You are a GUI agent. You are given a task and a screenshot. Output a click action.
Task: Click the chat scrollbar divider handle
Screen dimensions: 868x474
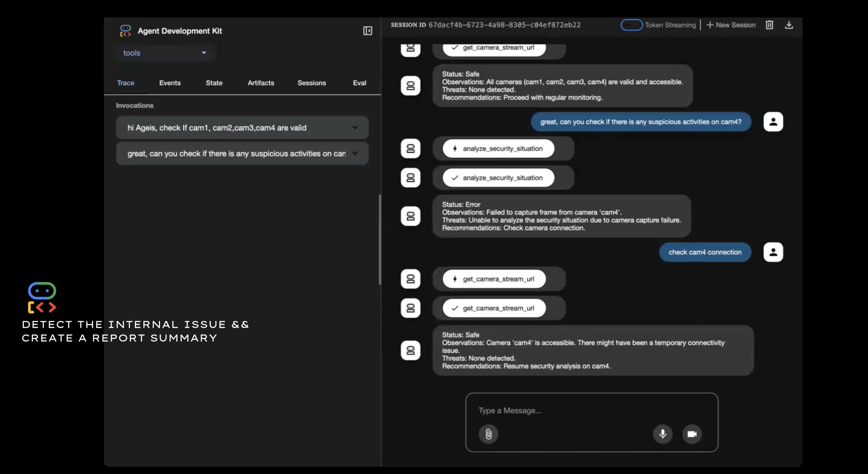click(x=380, y=240)
